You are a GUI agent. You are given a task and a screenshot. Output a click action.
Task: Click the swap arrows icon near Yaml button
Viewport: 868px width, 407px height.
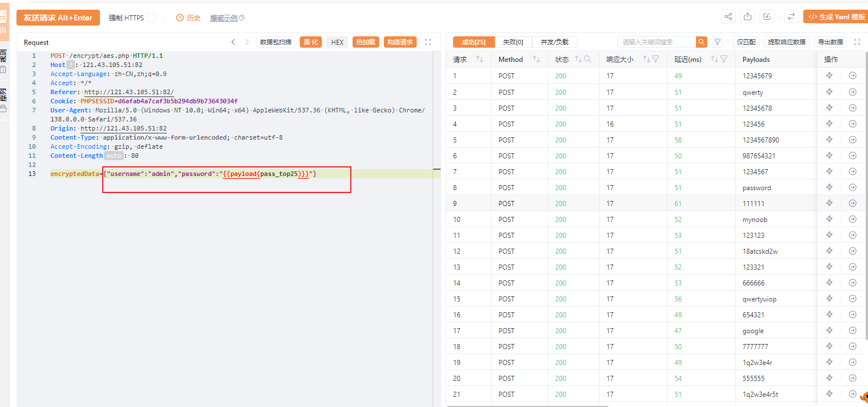(791, 17)
